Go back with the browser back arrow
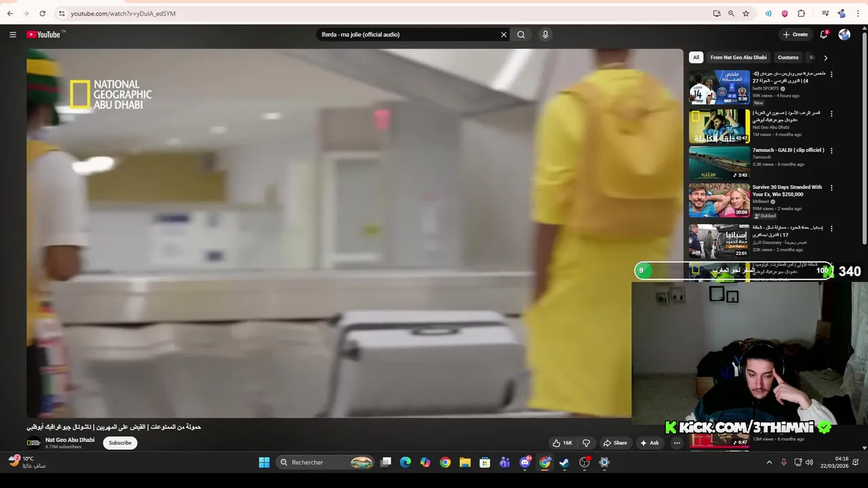The height and width of the screenshot is (488, 868). [x=9, y=14]
